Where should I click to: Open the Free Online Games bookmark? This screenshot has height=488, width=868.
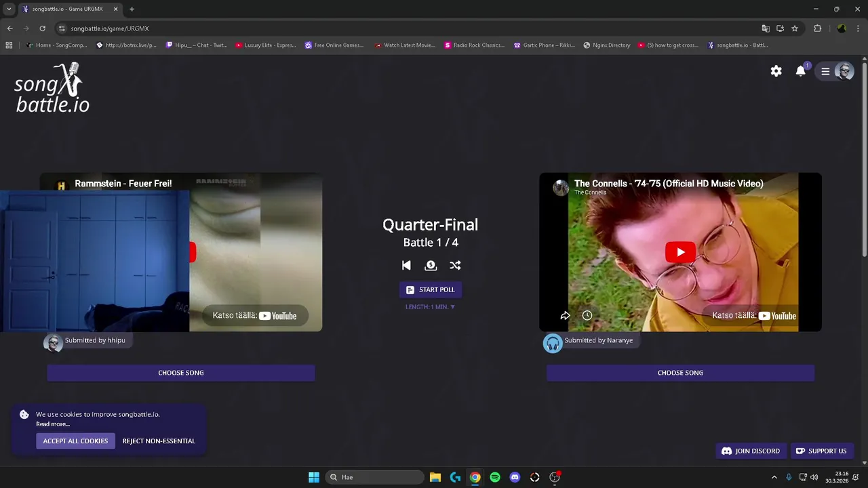point(334,45)
